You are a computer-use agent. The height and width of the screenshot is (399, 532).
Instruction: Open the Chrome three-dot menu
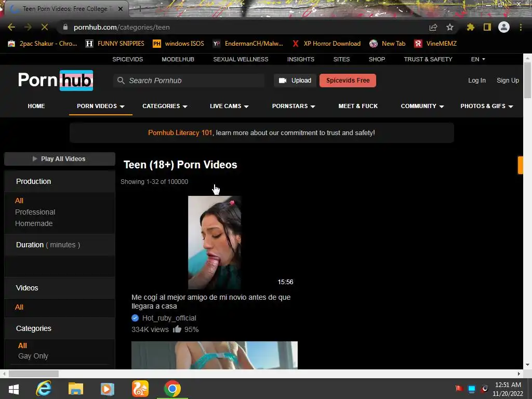pos(521,27)
